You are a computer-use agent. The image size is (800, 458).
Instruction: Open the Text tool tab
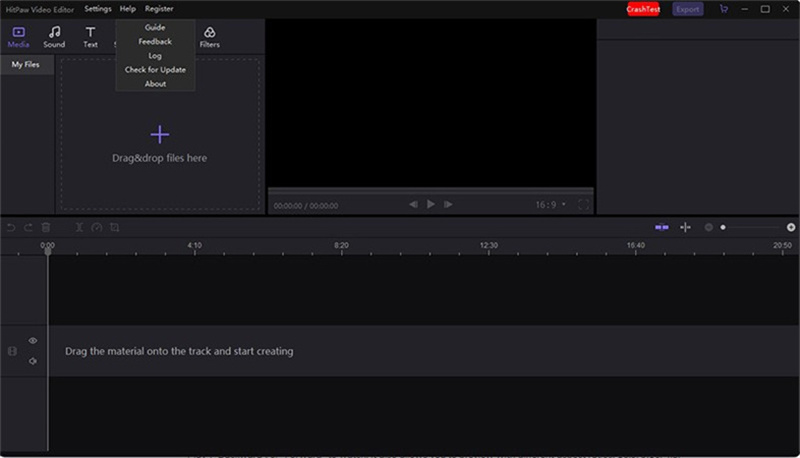tap(90, 37)
